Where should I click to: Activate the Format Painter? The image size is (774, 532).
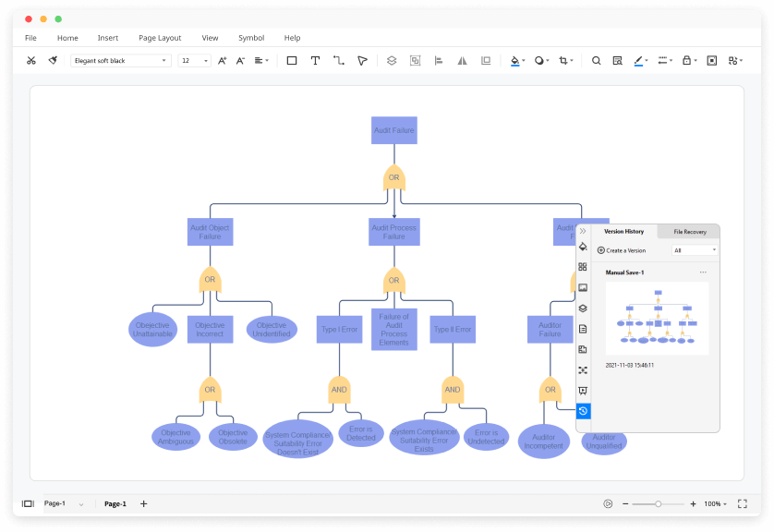pos(53,59)
